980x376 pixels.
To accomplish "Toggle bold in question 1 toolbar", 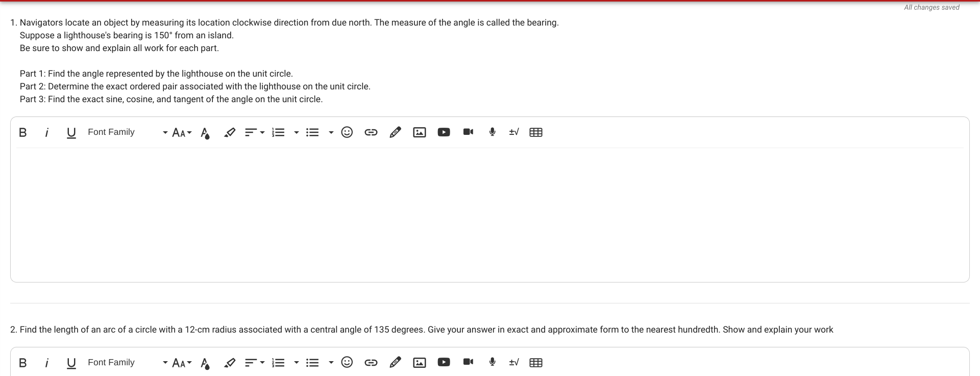I will [22, 132].
